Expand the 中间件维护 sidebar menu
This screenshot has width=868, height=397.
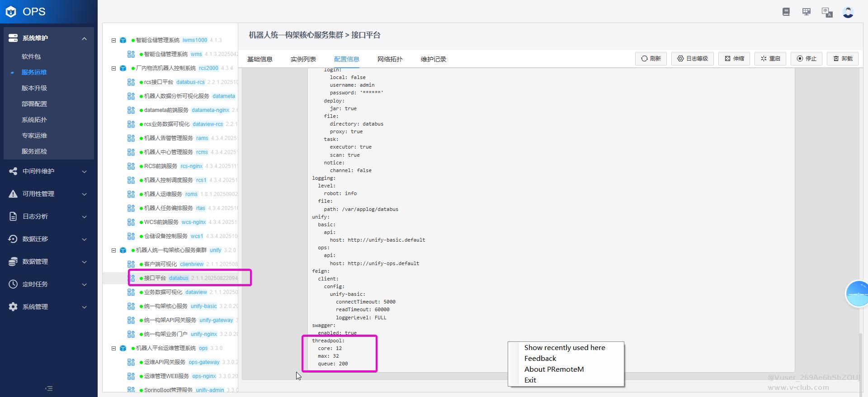[48, 171]
